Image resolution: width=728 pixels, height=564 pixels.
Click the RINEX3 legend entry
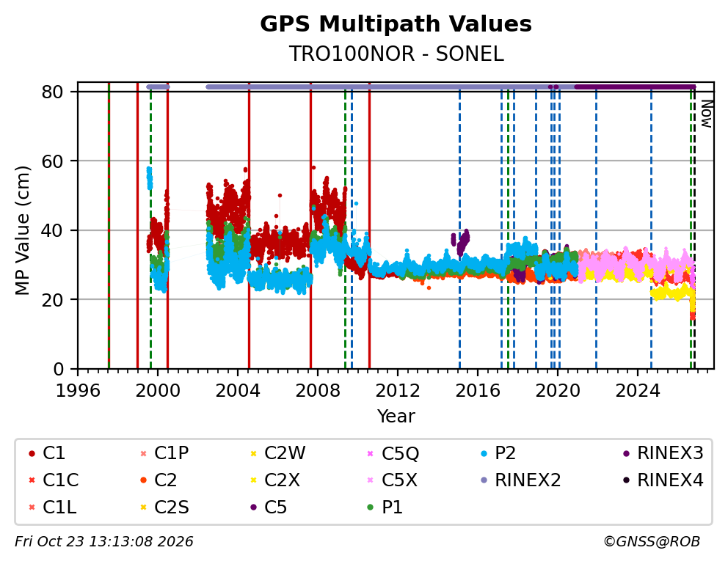pyautogui.click(x=663, y=453)
